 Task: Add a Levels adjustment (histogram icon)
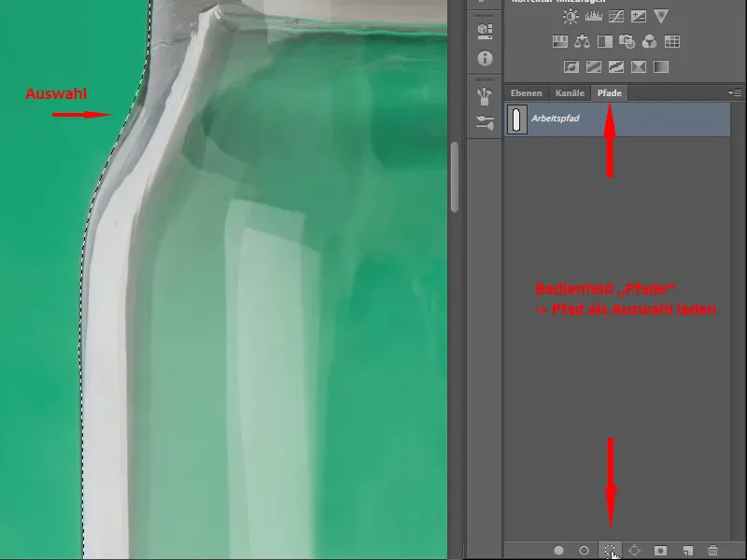pyautogui.click(x=593, y=17)
